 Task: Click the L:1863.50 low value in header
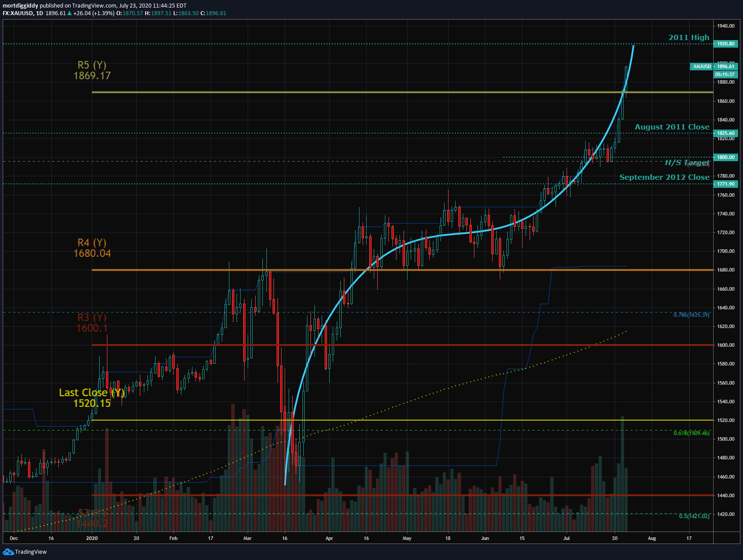186,13
